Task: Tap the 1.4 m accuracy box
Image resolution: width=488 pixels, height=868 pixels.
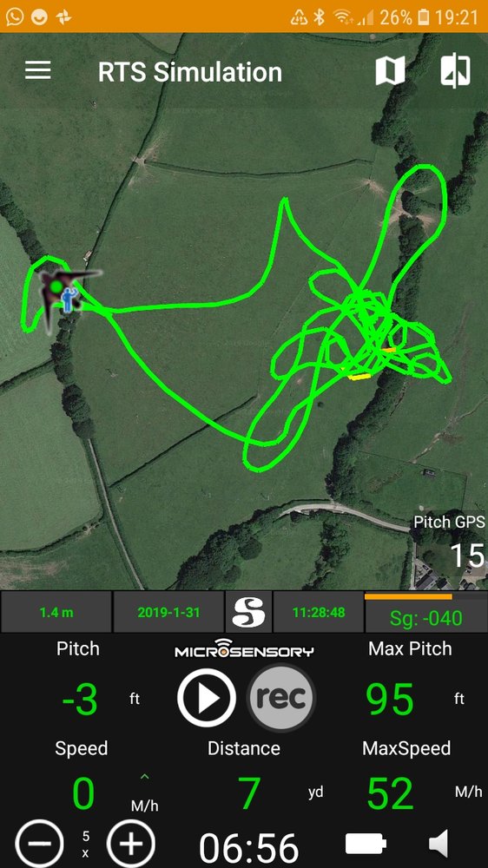Action: coord(56,612)
